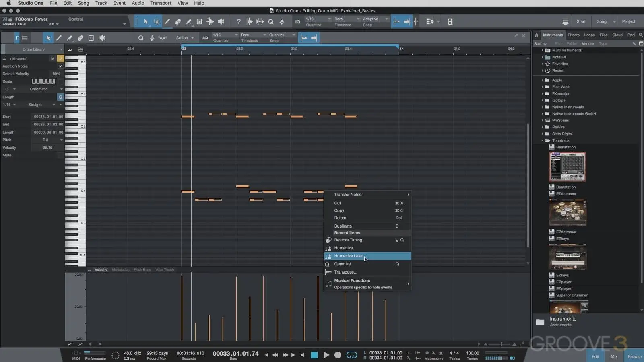Click the Instruments tab in the browser sidebar
Image resolution: width=644 pixels, height=362 pixels.
coord(552,35)
